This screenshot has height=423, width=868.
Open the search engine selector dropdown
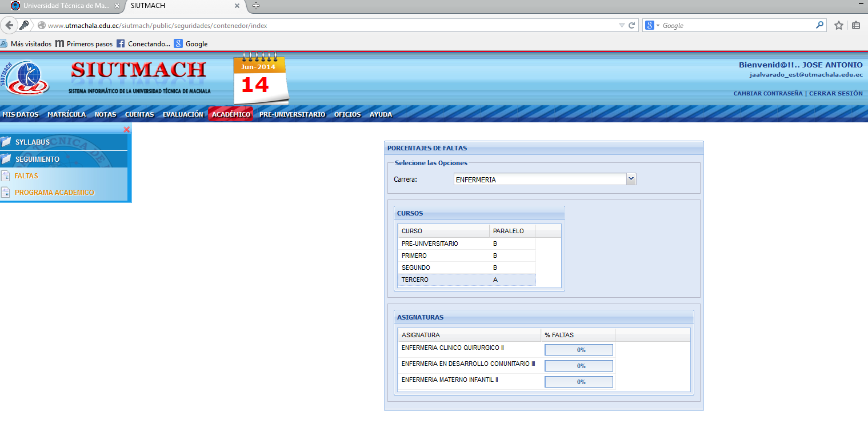[x=652, y=25]
